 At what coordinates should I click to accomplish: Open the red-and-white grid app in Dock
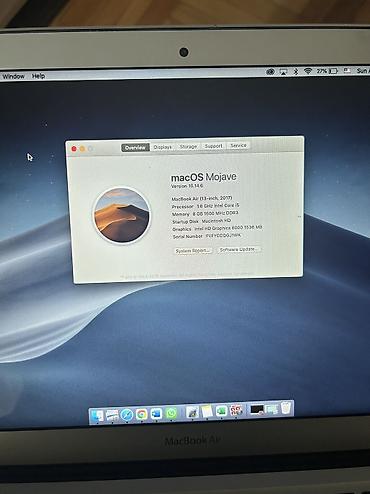point(236,410)
